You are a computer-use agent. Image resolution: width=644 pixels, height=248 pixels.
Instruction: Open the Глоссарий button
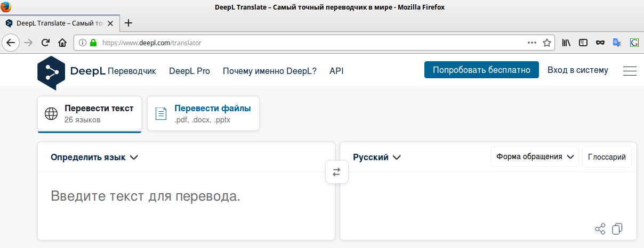607,156
